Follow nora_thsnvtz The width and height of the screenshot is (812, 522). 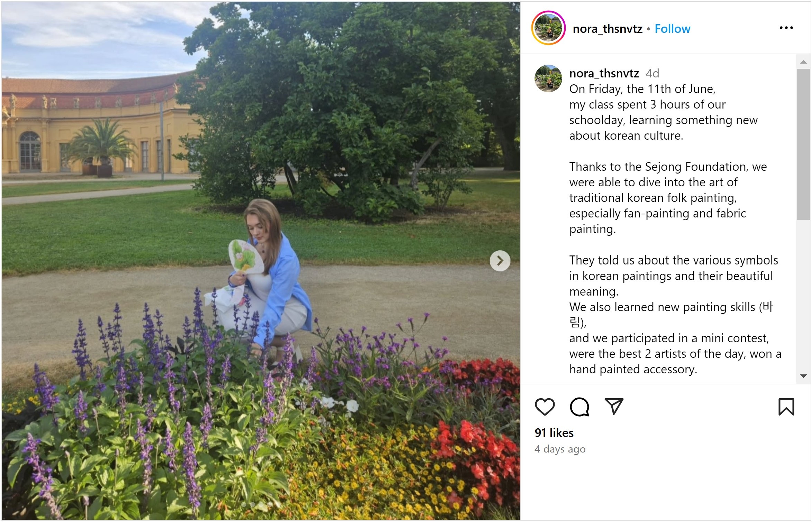coord(672,29)
